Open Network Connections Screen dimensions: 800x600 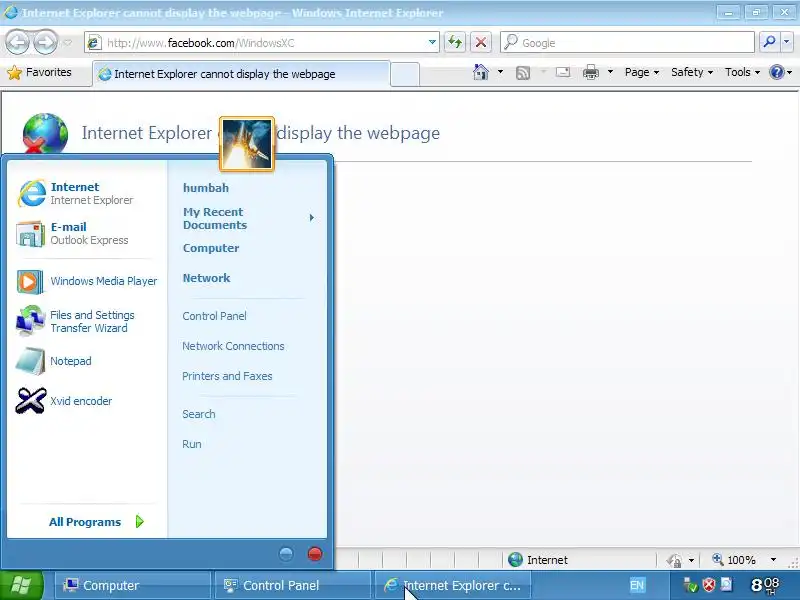(233, 346)
